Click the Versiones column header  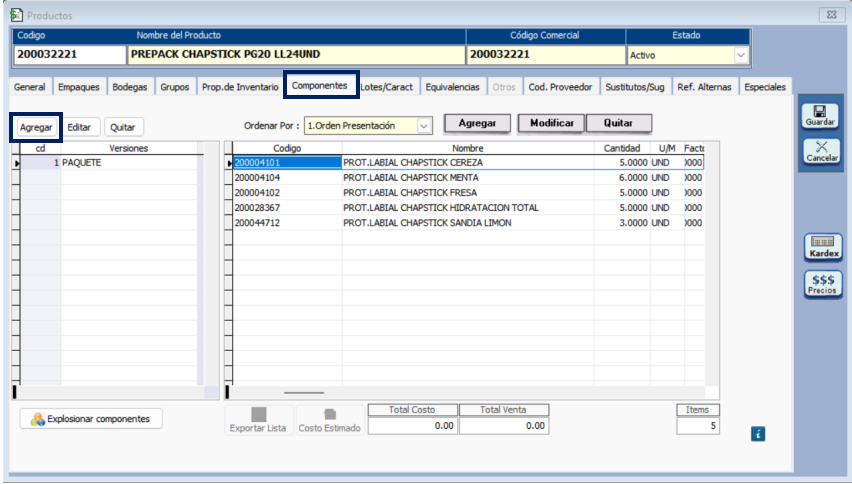tap(129, 148)
